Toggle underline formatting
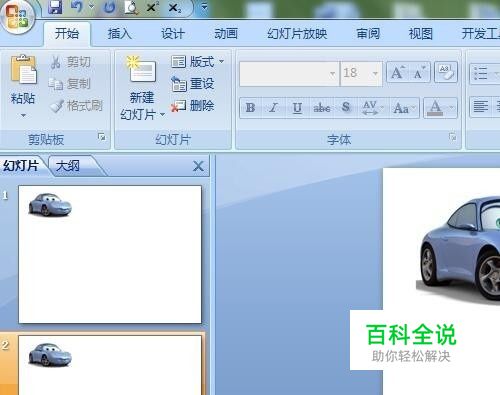Screen dimensions: 500x395 tap(297, 108)
